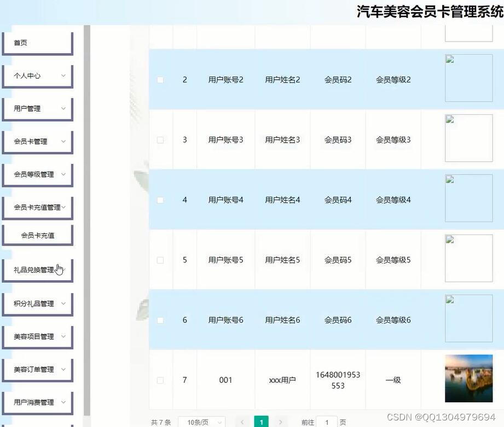The height and width of the screenshot is (427, 504).
Task: Check the checkbox for row 3
Action: [160, 139]
